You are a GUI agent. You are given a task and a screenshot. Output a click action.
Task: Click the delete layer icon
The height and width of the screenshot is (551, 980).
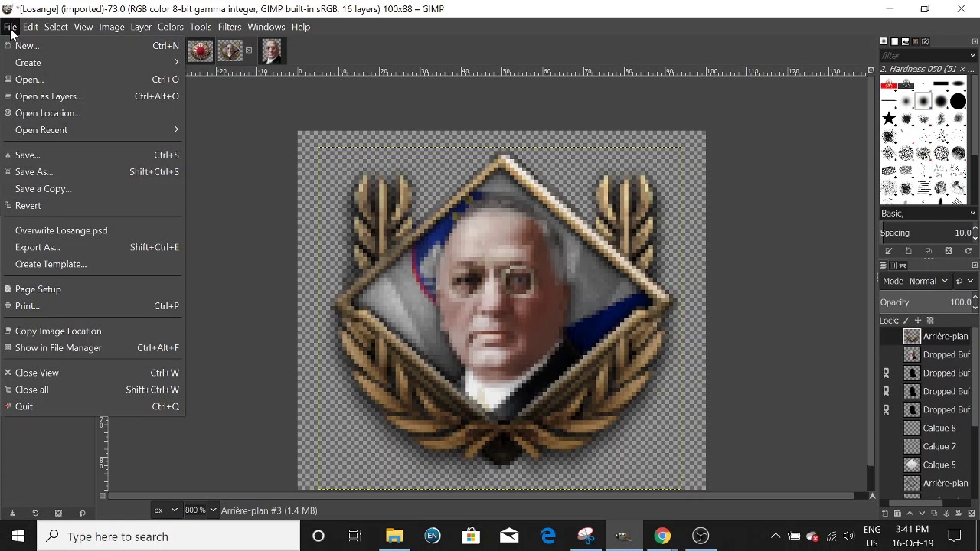pyautogui.click(x=972, y=514)
